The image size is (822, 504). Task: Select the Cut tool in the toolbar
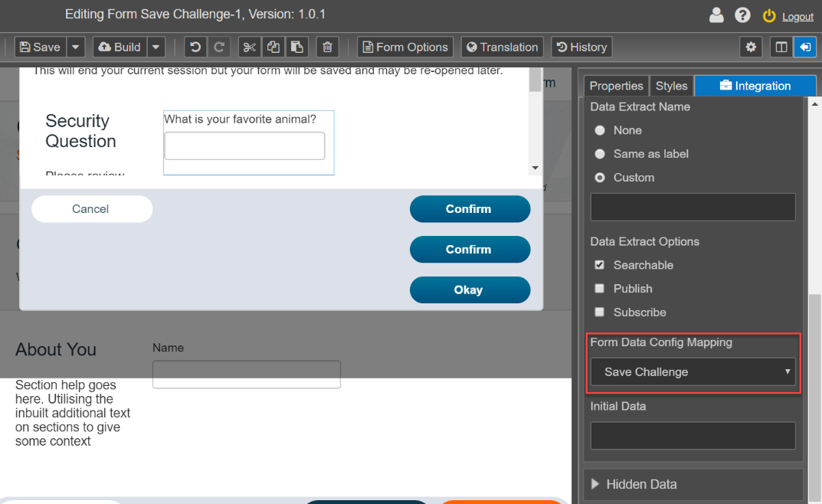click(x=249, y=47)
